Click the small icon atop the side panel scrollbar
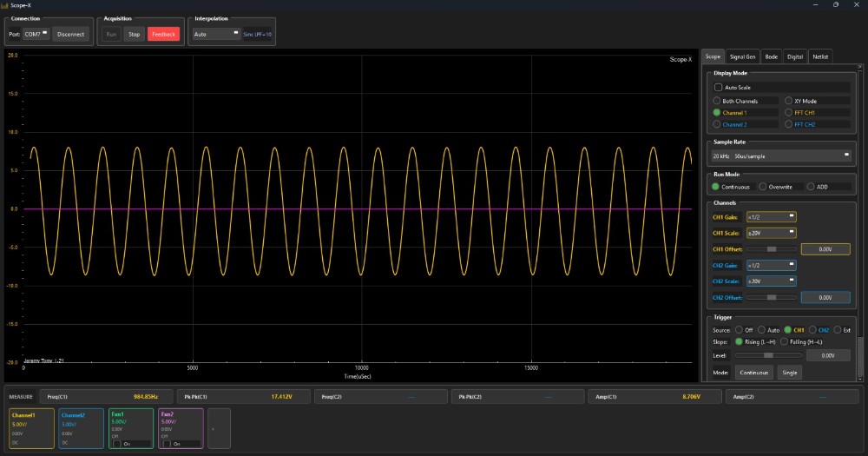This screenshot has height=456, width=868. pos(859,68)
